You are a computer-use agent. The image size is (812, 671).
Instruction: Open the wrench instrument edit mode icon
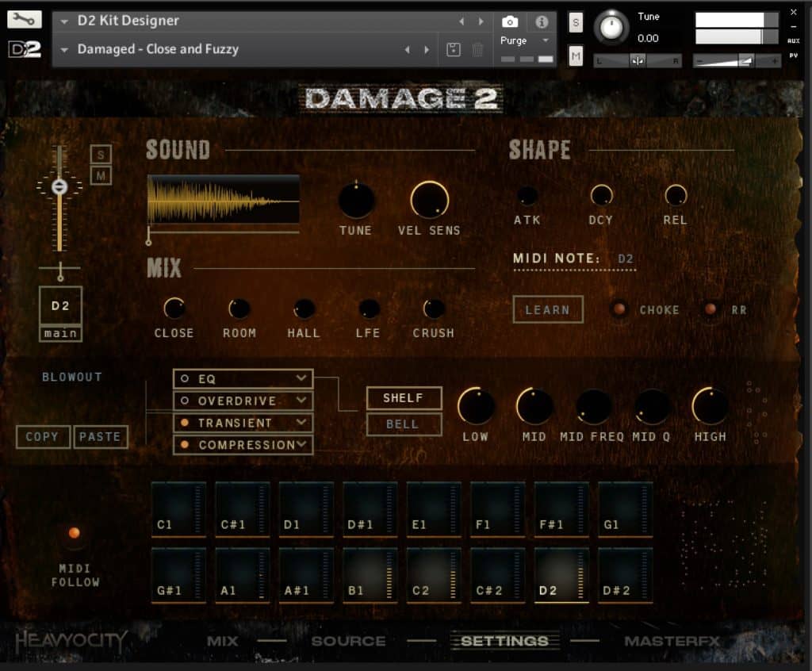tap(24, 20)
